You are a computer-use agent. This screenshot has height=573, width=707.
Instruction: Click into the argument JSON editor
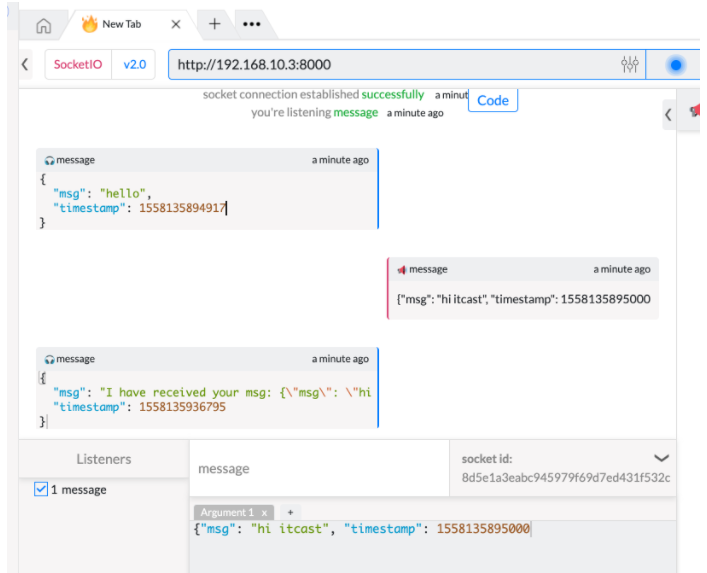point(433,546)
